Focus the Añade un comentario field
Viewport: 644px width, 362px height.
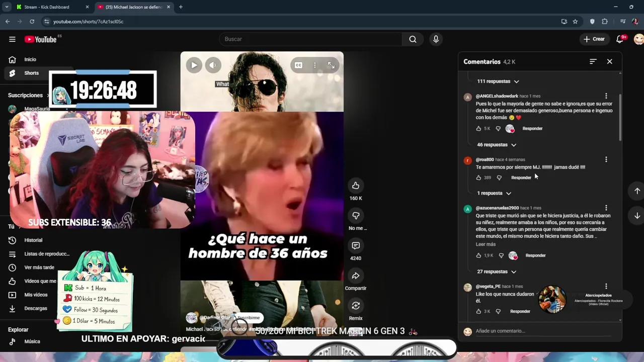[543, 331]
